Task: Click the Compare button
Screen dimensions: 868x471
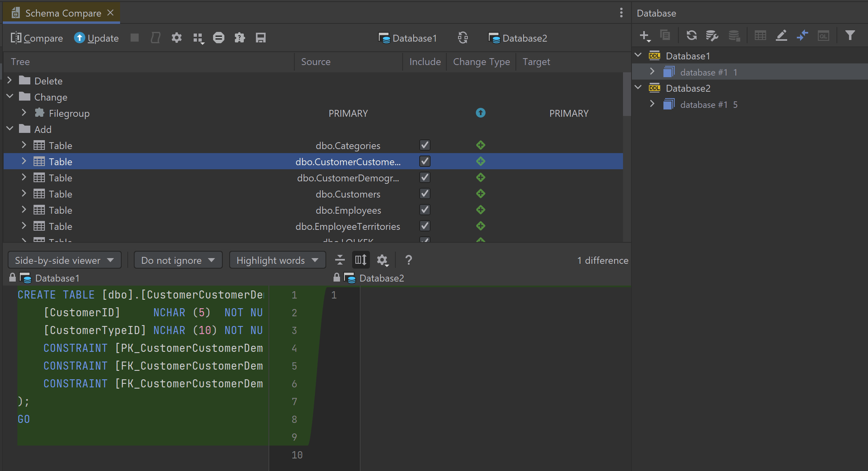Action: (x=37, y=38)
